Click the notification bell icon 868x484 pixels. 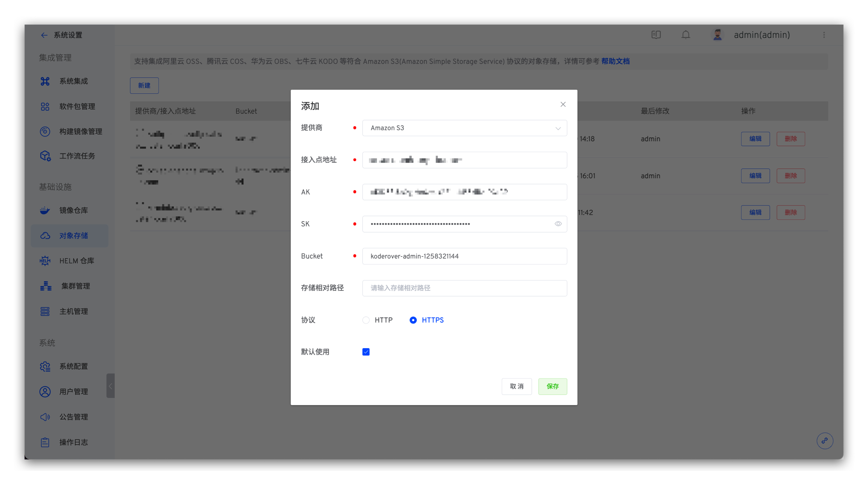685,35
